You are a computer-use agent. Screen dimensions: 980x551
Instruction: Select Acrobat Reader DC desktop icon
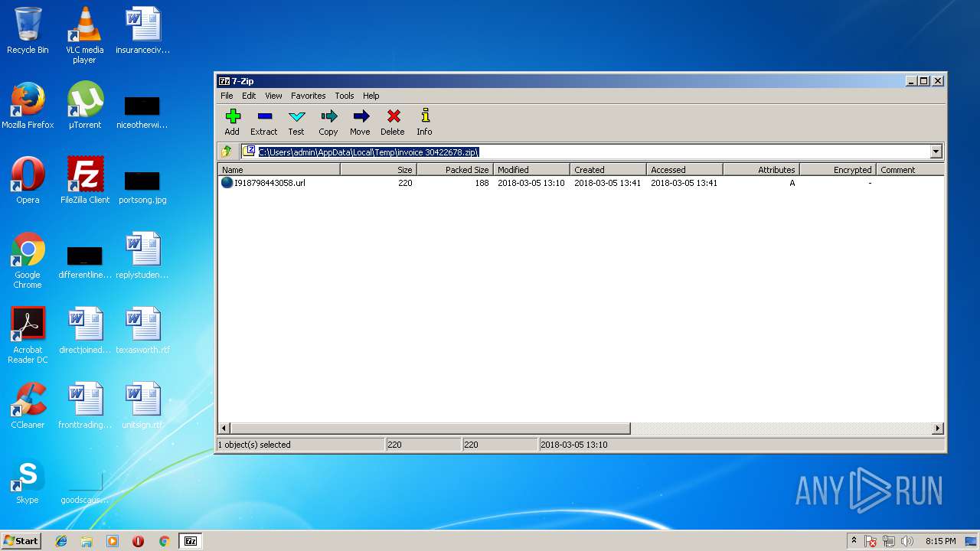coord(28,335)
